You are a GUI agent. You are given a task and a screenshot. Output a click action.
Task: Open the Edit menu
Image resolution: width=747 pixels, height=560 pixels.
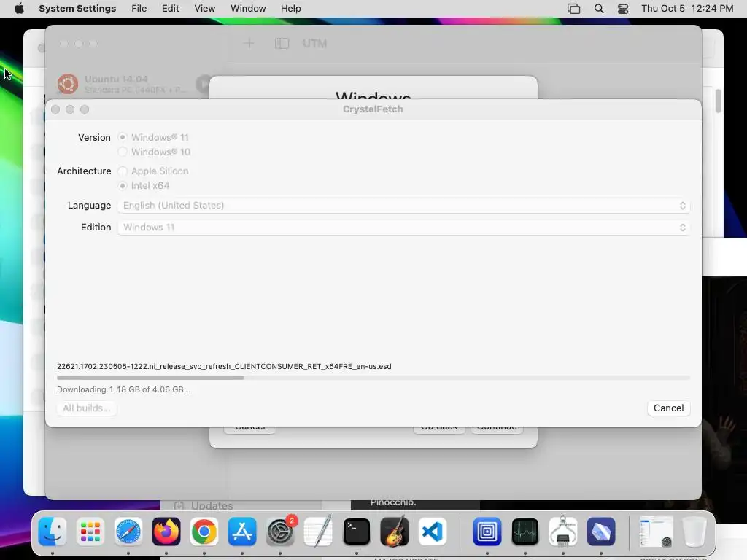coord(170,9)
